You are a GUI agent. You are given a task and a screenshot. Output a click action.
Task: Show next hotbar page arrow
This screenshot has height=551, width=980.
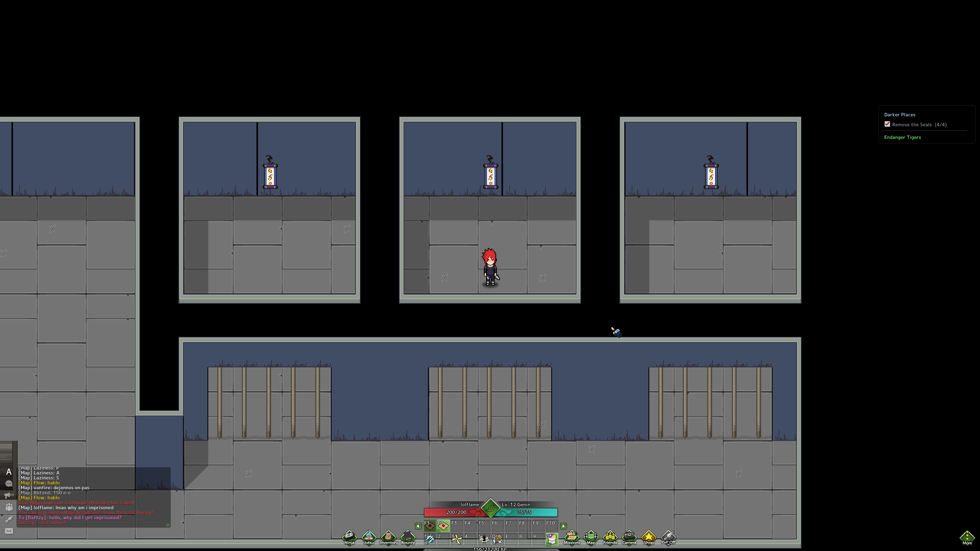point(563,526)
